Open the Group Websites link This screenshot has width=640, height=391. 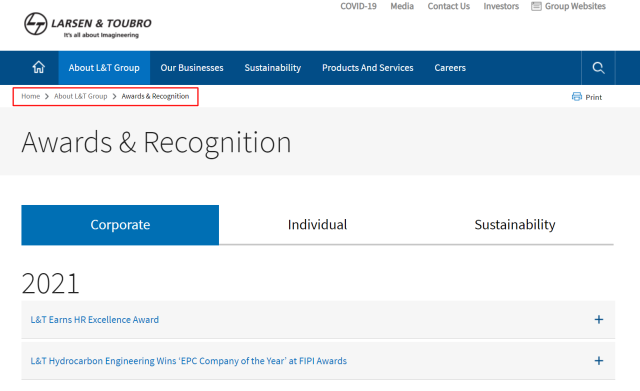[575, 6]
